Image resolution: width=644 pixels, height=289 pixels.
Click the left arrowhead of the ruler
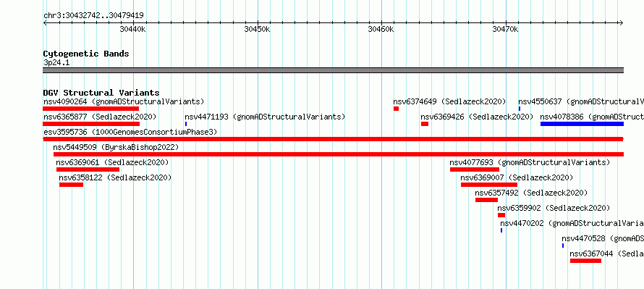coord(45,23)
